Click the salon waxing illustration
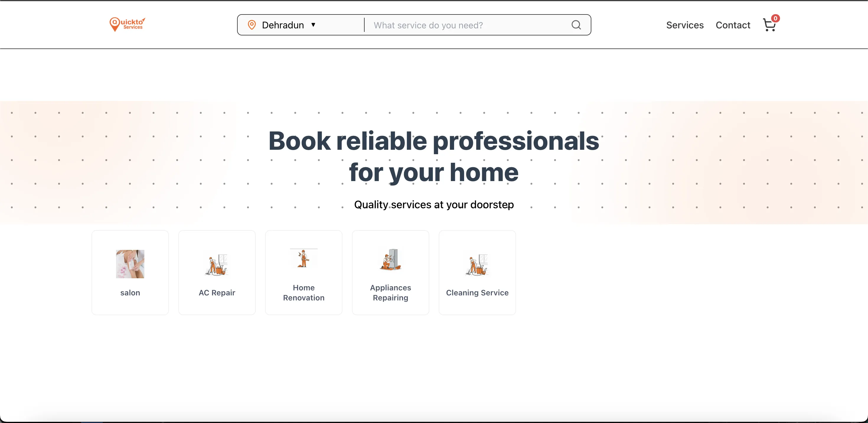Viewport: 868px width, 423px height. point(130,264)
